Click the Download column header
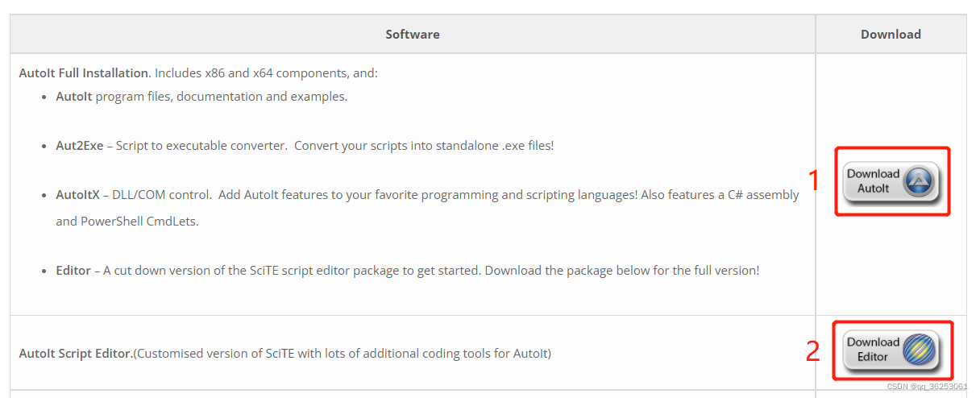This screenshot has height=398, width=980. tap(891, 34)
